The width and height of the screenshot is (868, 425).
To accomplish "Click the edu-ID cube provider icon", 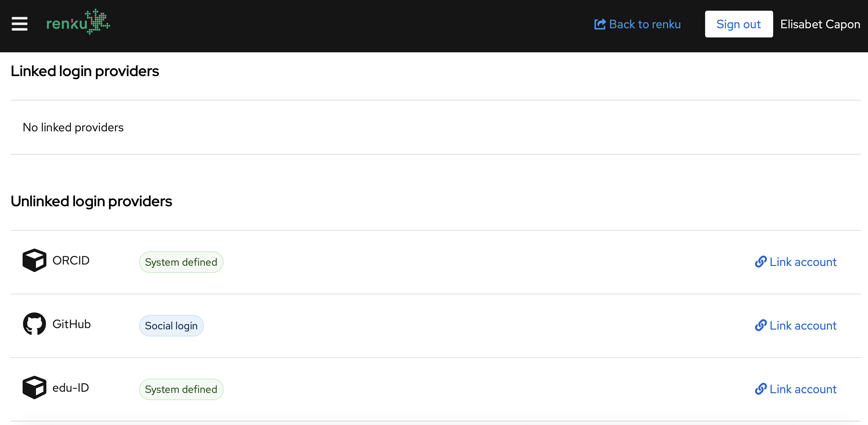I will (x=34, y=388).
